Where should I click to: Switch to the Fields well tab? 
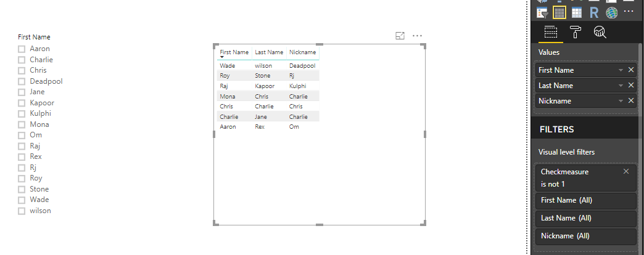[x=550, y=32]
